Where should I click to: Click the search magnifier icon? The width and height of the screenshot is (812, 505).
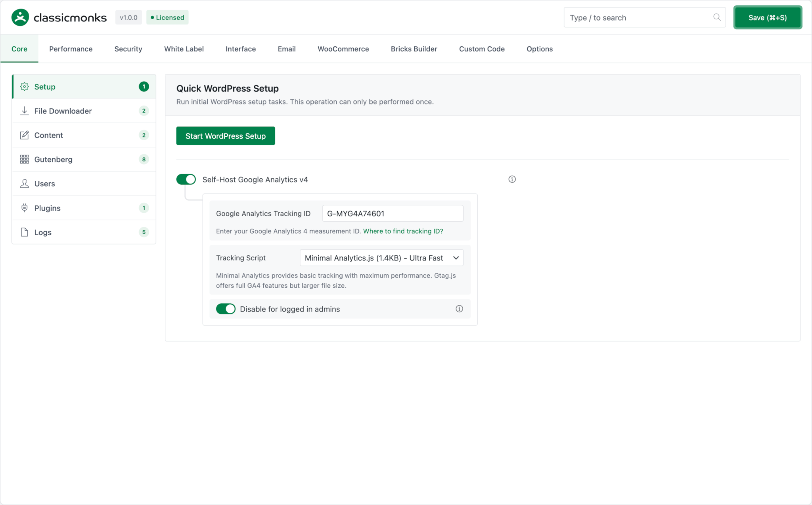(x=717, y=17)
